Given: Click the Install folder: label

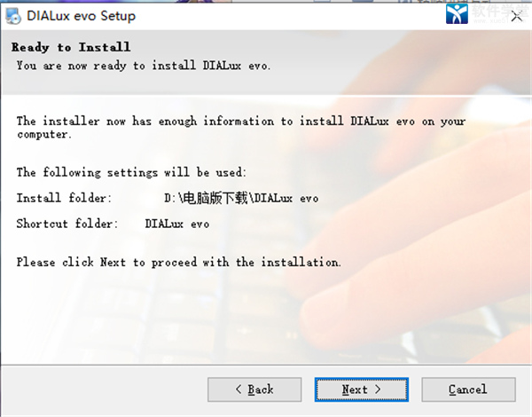Looking at the screenshot, I should [64, 198].
